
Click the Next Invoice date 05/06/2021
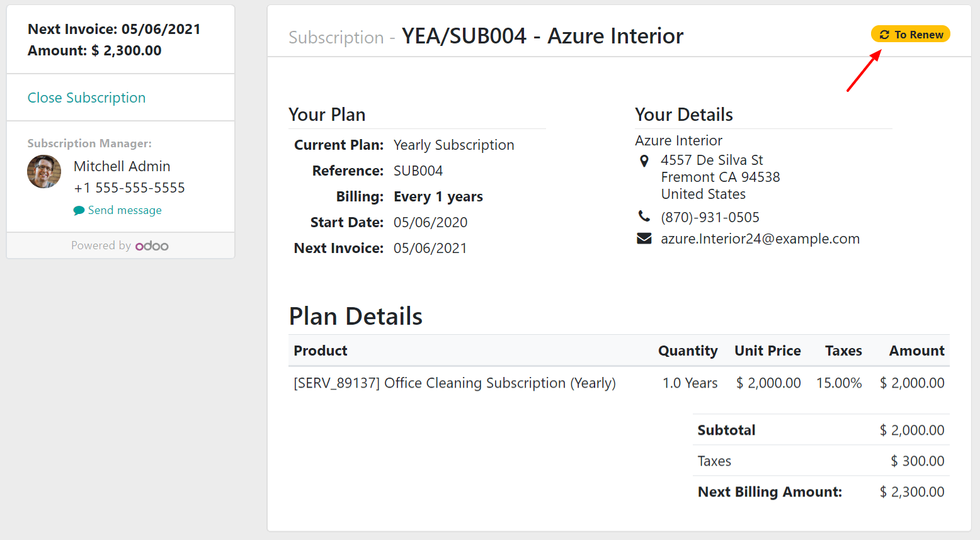430,247
